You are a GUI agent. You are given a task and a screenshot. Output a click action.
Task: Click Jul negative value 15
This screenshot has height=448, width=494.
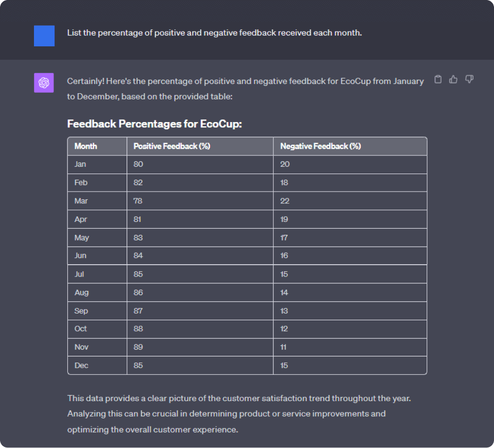click(284, 274)
